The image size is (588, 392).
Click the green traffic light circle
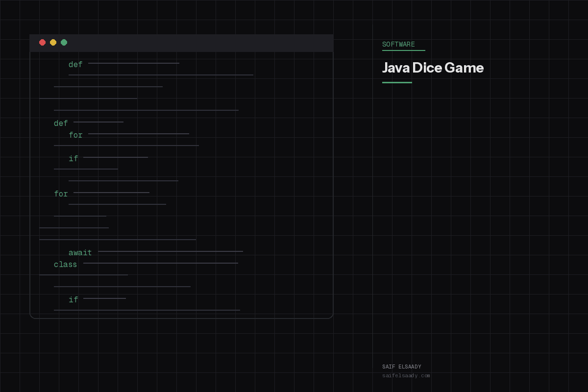tap(64, 42)
